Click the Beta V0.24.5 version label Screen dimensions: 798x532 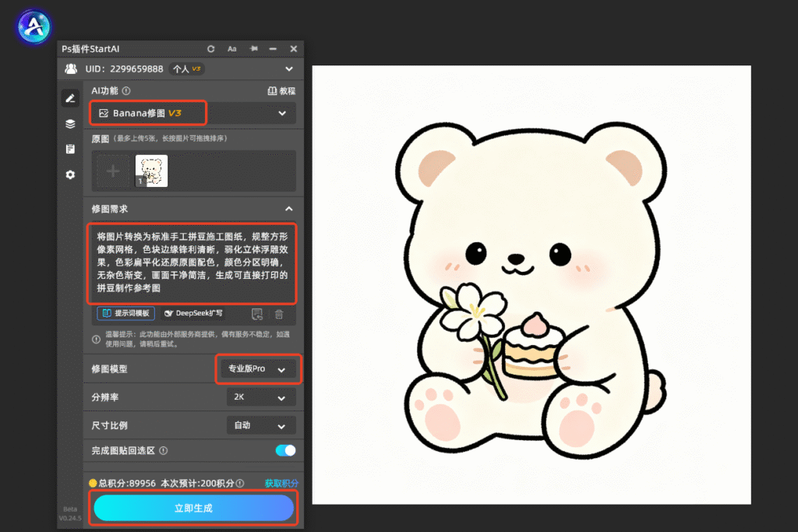(x=70, y=513)
